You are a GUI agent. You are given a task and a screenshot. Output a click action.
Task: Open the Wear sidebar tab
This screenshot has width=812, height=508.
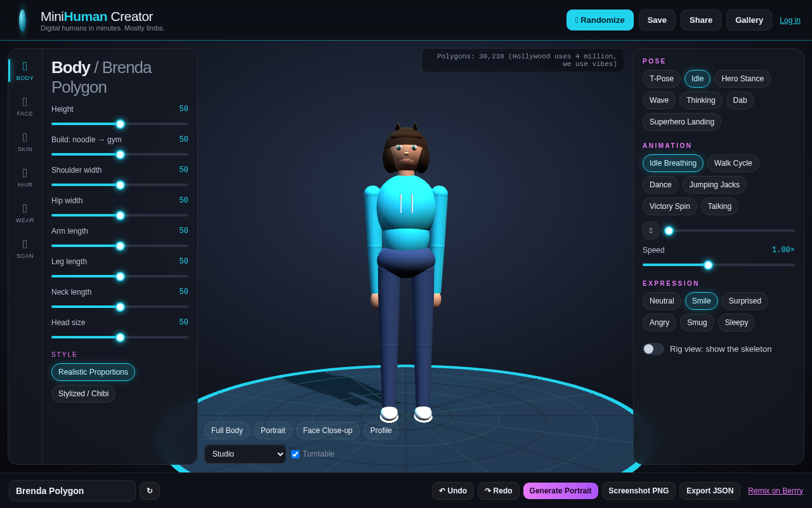(25, 213)
